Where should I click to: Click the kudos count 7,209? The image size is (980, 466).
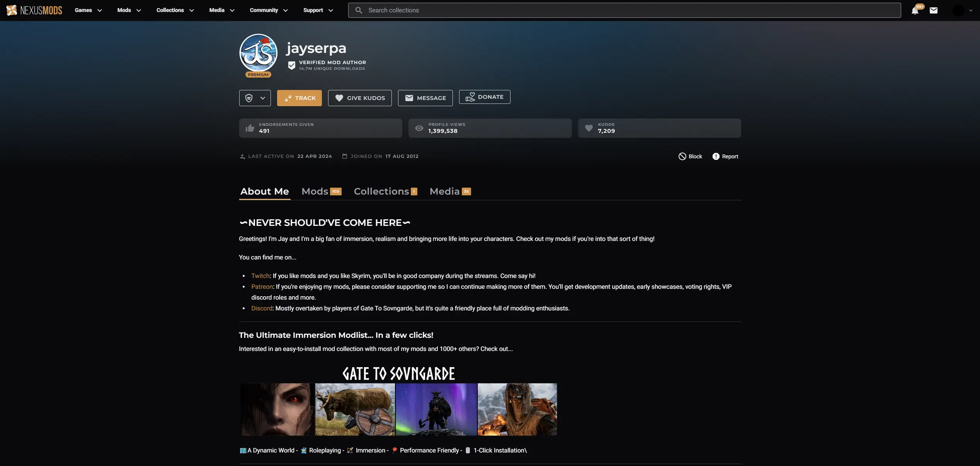tap(606, 131)
